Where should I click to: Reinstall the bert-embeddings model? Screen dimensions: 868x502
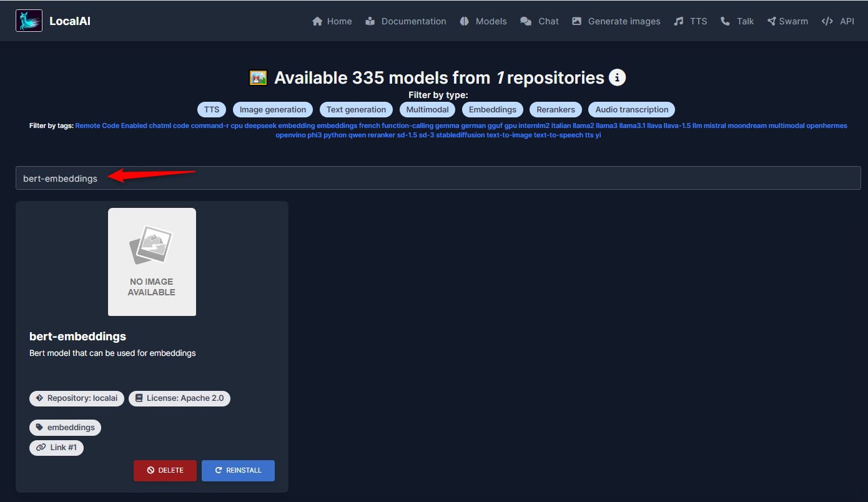(238, 471)
